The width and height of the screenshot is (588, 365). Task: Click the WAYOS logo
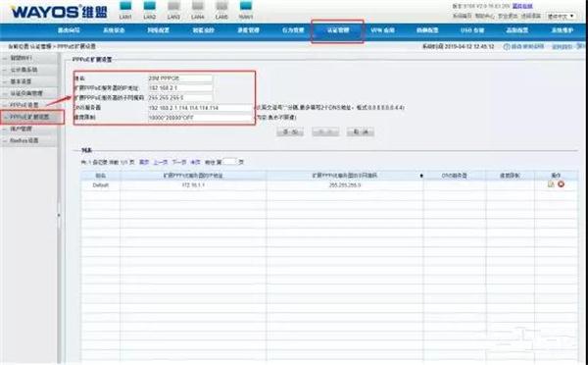point(59,12)
